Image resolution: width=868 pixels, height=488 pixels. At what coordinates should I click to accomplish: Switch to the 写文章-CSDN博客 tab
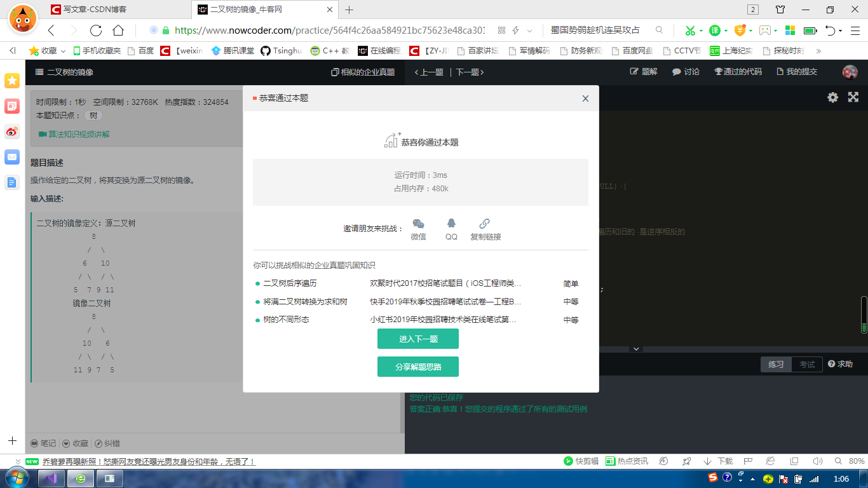coord(93,10)
